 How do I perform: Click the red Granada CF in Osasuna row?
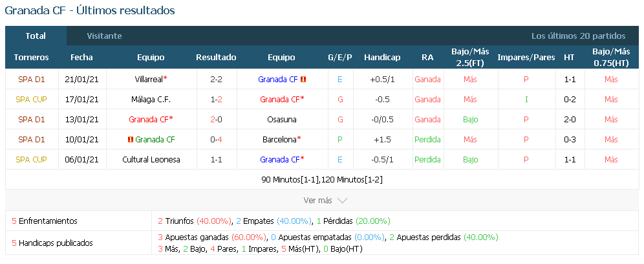point(149,120)
